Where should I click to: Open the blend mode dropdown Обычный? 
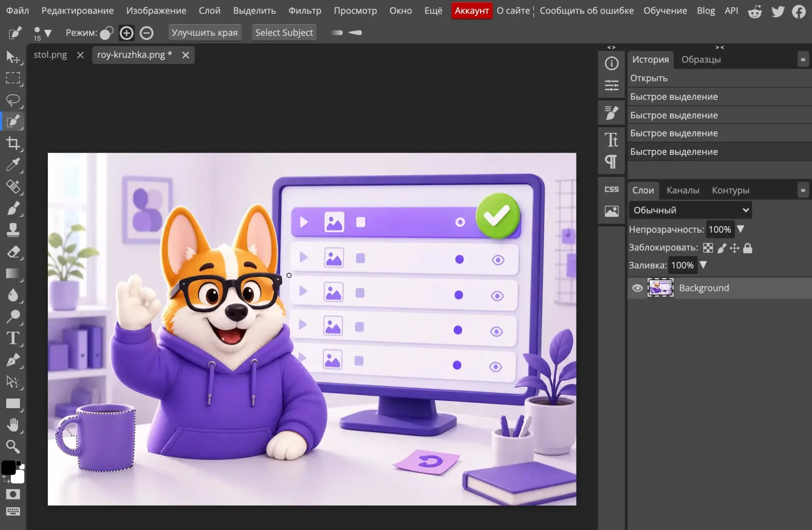pyautogui.click(x=690, y=210)
